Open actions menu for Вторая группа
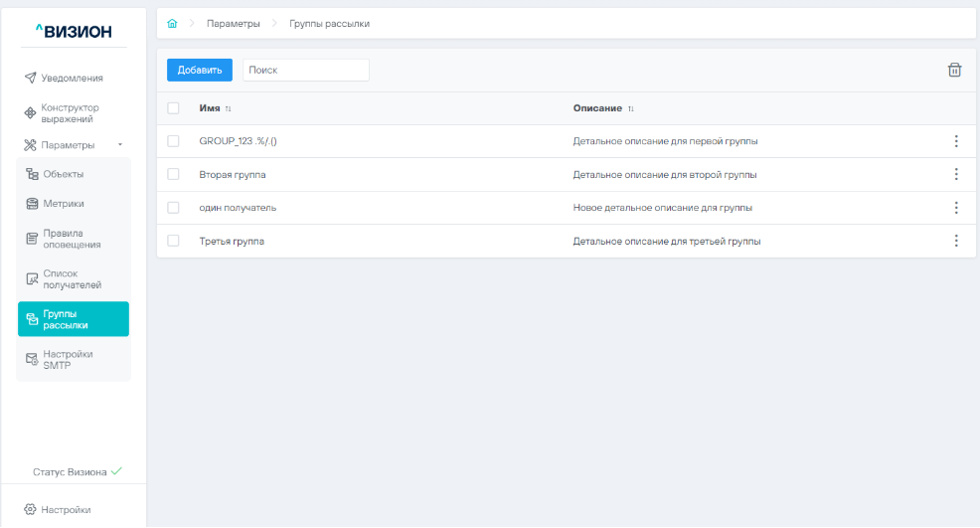This screenshot has width=980, height=528. [955, 174]
